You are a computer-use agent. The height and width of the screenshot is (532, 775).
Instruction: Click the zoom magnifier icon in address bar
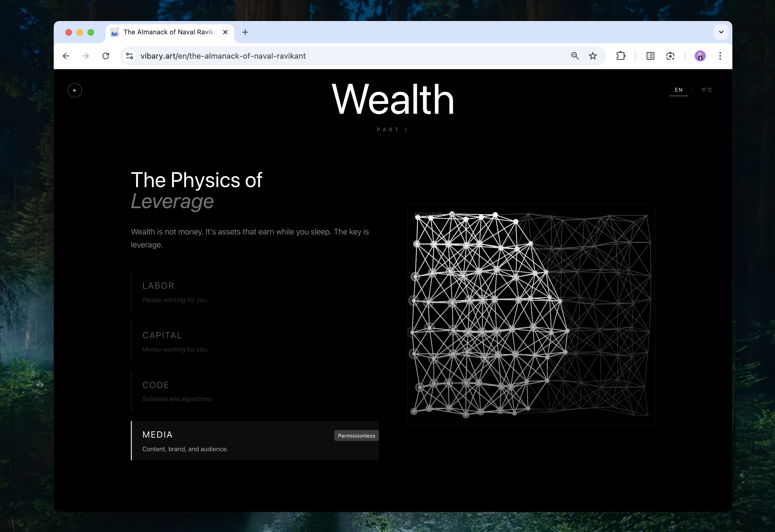click(x=575, y=56)
